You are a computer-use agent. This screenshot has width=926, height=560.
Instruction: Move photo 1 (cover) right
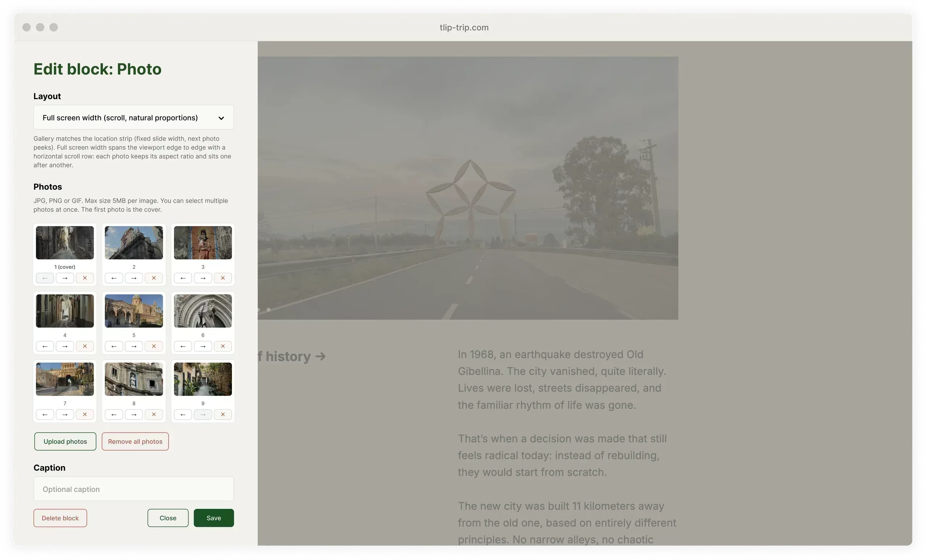pyautogui.click(x=65, y=278)
